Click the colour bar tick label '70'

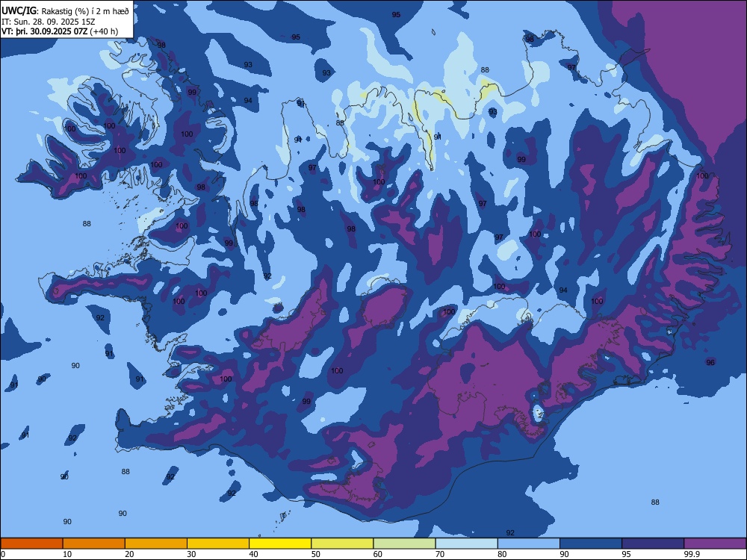(440, 554)
